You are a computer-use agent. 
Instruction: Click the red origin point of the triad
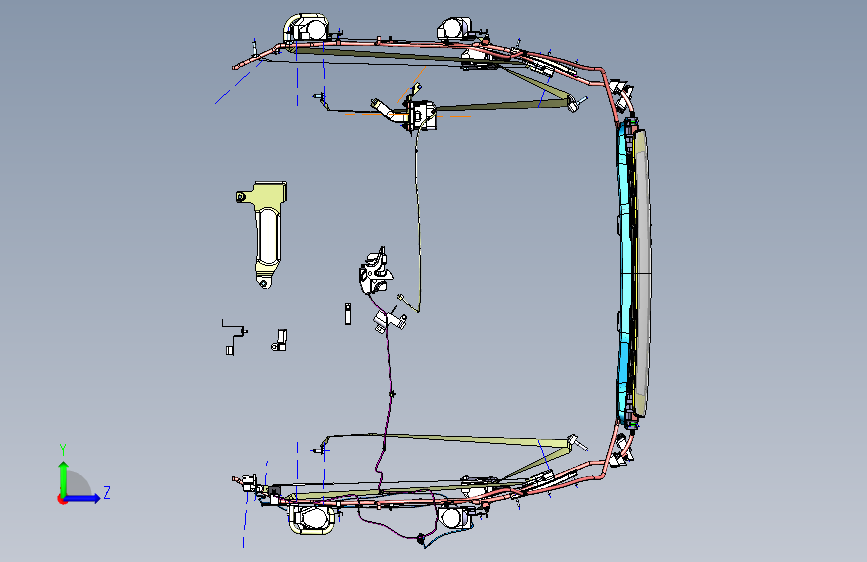(x=62, y=499)
